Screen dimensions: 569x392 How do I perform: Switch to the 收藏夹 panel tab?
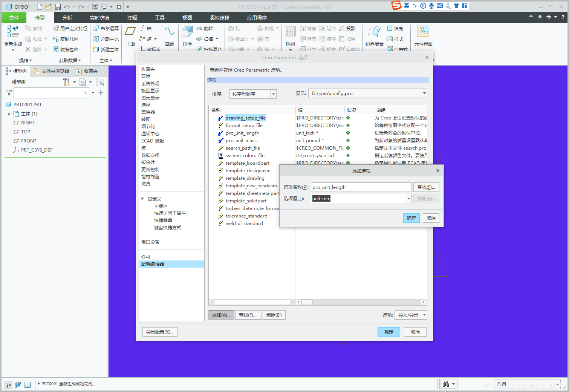point(87,71)
